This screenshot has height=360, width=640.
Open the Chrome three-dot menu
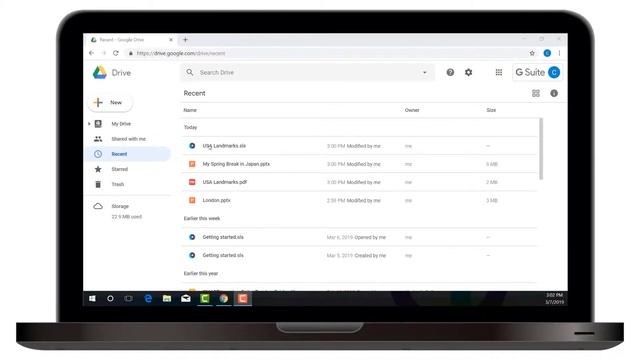point(559,53)
